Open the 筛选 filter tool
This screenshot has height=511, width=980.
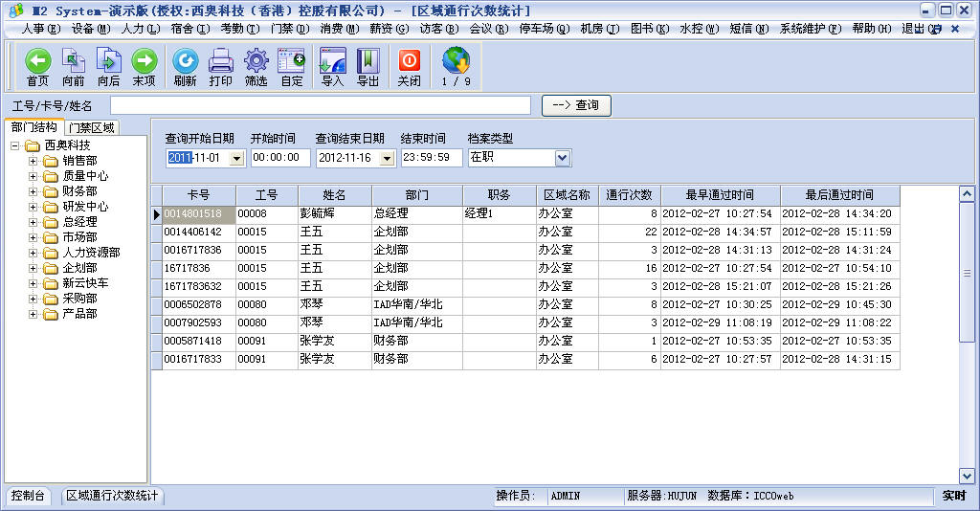tap(256, 65)
